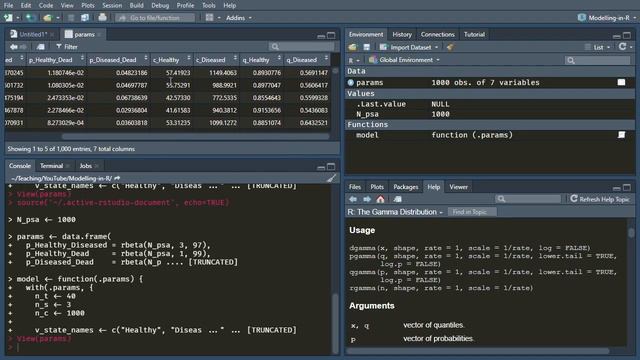Click the Help home icon
This screenshot has width=640, height=360.
point(380,199)
